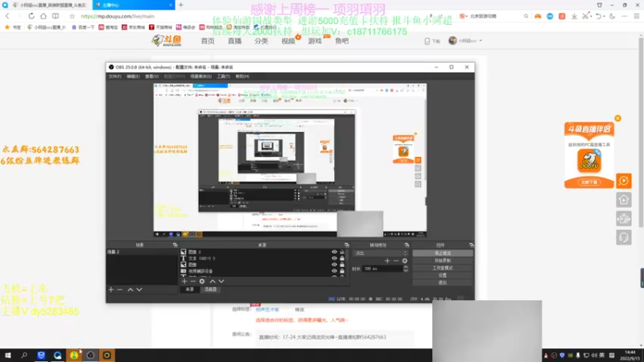Select the 图像 2 row in OBS sources

pos(263,252)
